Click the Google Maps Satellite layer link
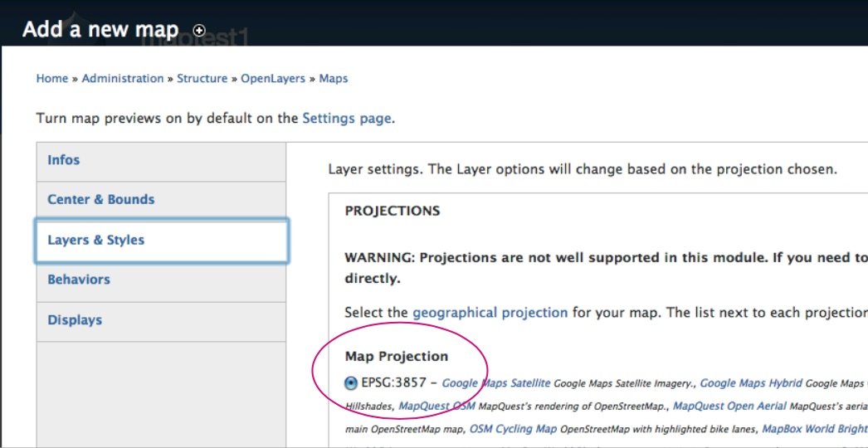Viewport: 868px width, 448px height. tap(496, 383)
